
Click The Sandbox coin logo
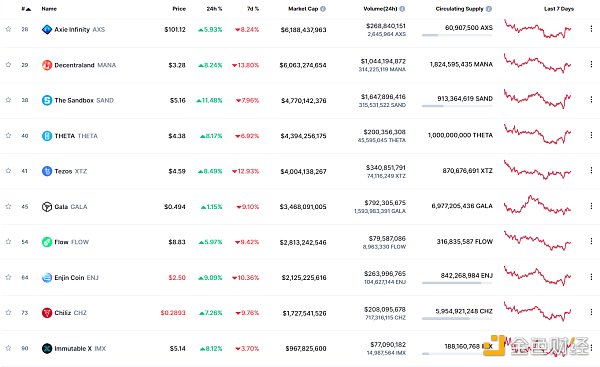click(x=47, y=100)
